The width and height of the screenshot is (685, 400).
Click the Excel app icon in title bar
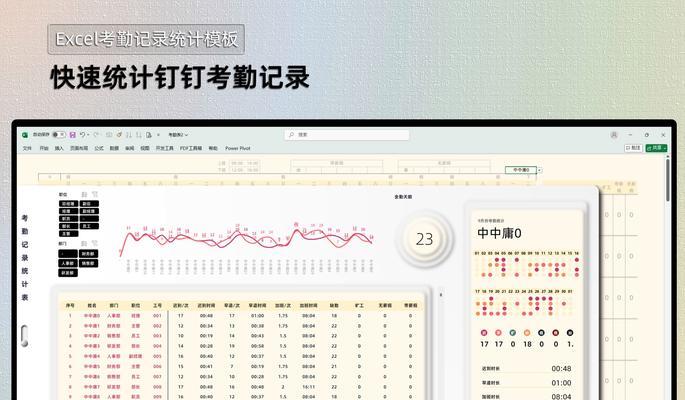25,134
